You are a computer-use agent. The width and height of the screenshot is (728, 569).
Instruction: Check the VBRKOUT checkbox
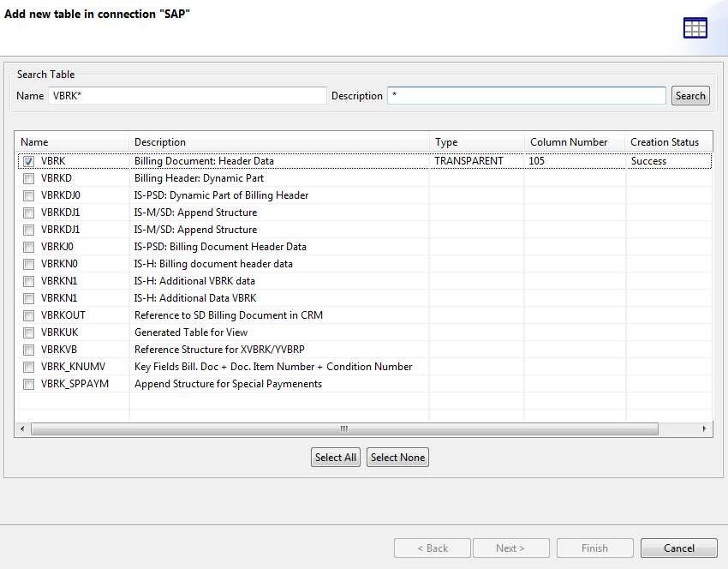pos(28,314)
